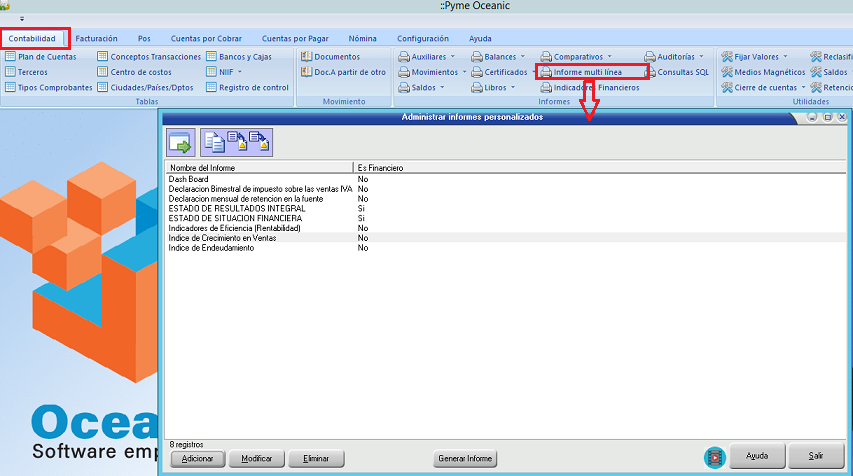Viewport: 853px width, 476px height.
Task: Open the Nómina tab
Action: pos(362,38)
